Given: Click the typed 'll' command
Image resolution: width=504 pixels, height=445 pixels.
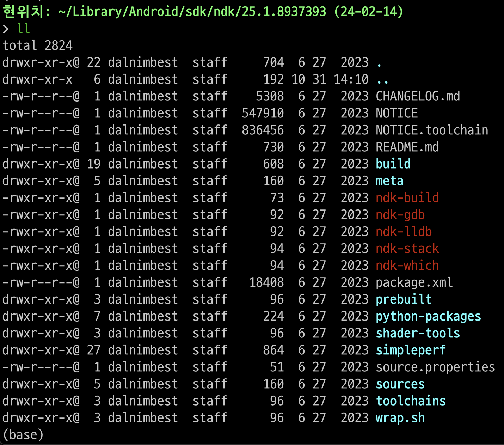Looking at the screenshot, I should coord(23,29).
